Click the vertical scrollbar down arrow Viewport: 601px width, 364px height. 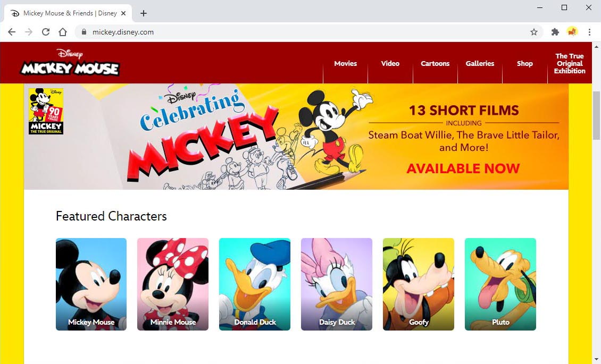[596, 359]
